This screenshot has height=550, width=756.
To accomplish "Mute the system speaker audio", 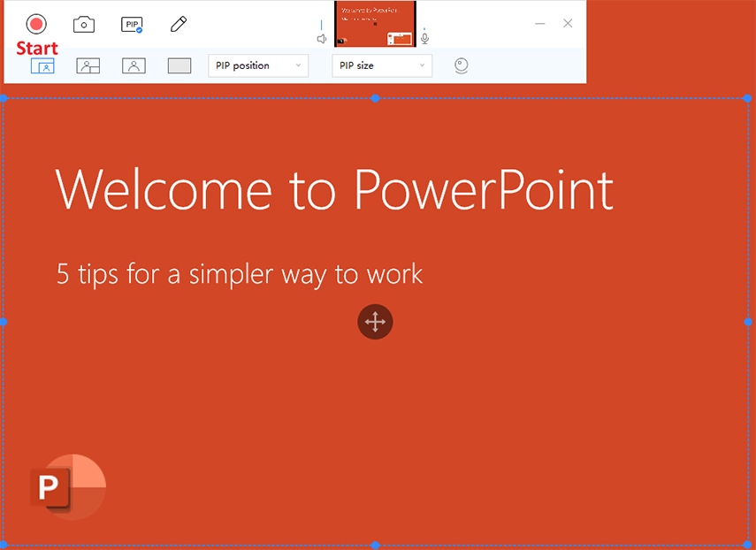I will tap(322, 39).
